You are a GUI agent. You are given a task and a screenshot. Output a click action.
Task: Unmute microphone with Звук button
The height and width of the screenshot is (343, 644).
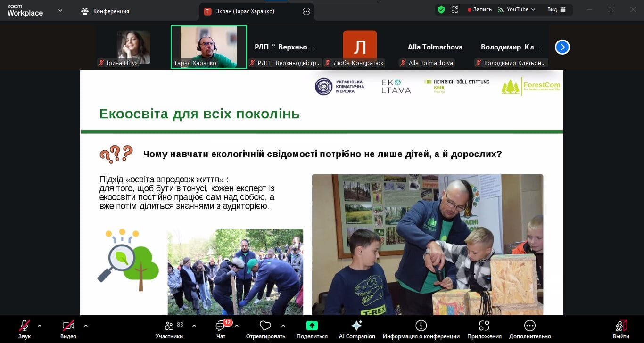click(x=25, y=326)
